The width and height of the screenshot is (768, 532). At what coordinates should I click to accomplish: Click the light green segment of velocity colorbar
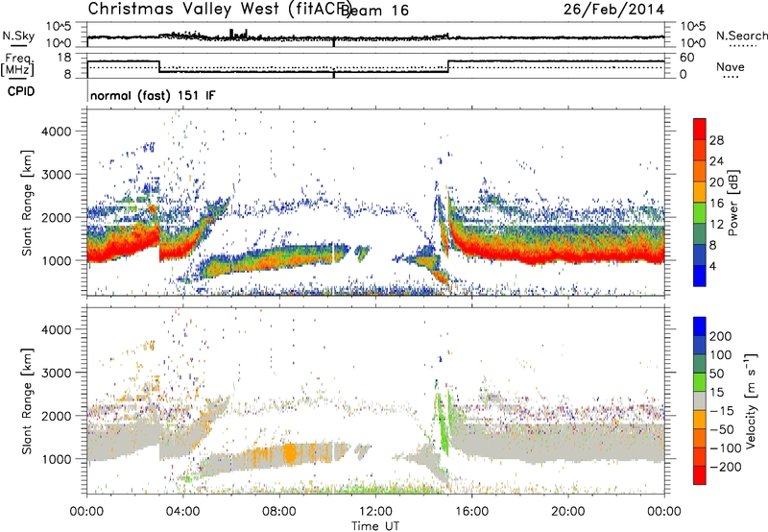click(x=700, y=382)
